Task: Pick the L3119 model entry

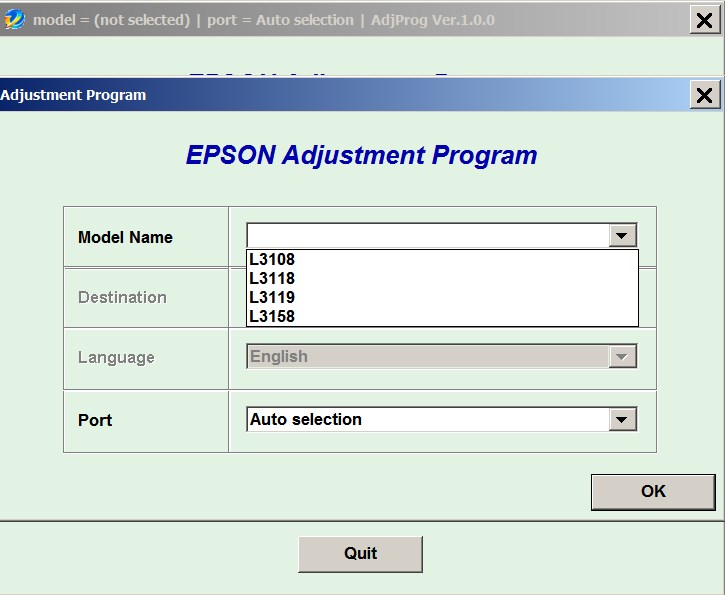Action: pos(442,297)
